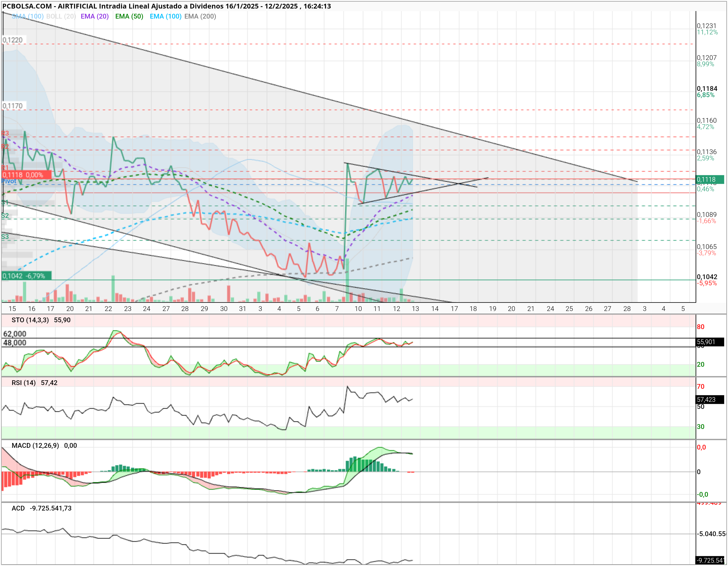Click the date 19 on time axis

click(492, 309)
